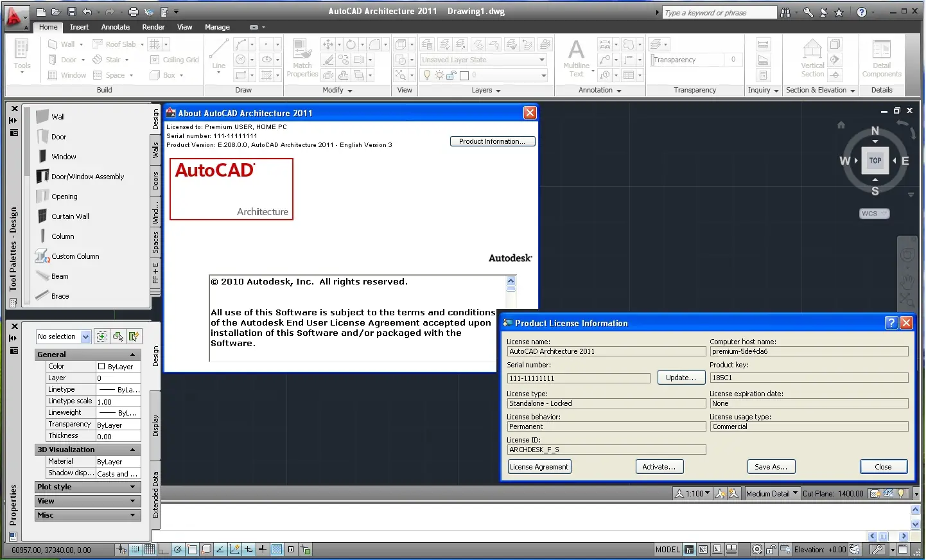The width and height of the screenshot is (926, 560).
Task: Click the Clean Screen icon in status bar
Action: [903, 550]
